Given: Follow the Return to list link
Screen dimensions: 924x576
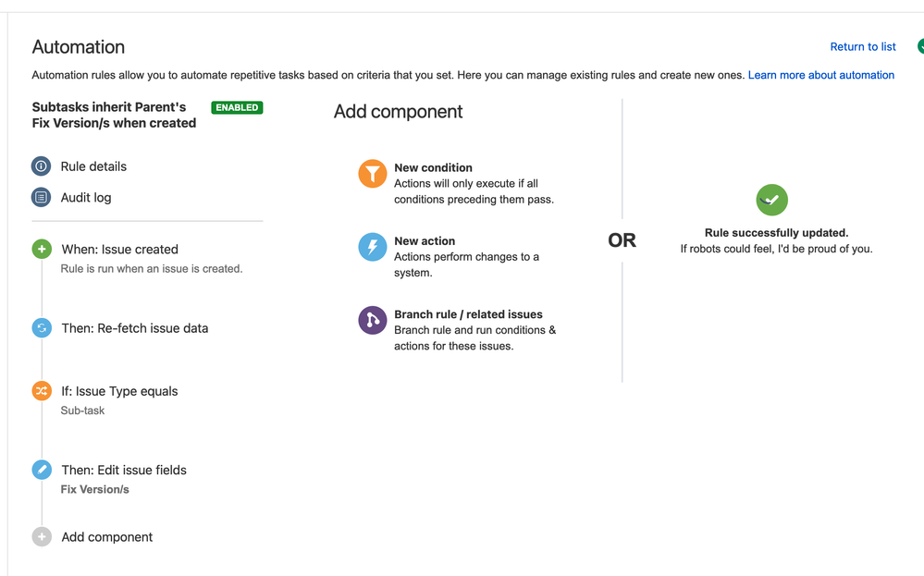Looking at the screenshot, I should pos(863,46).
